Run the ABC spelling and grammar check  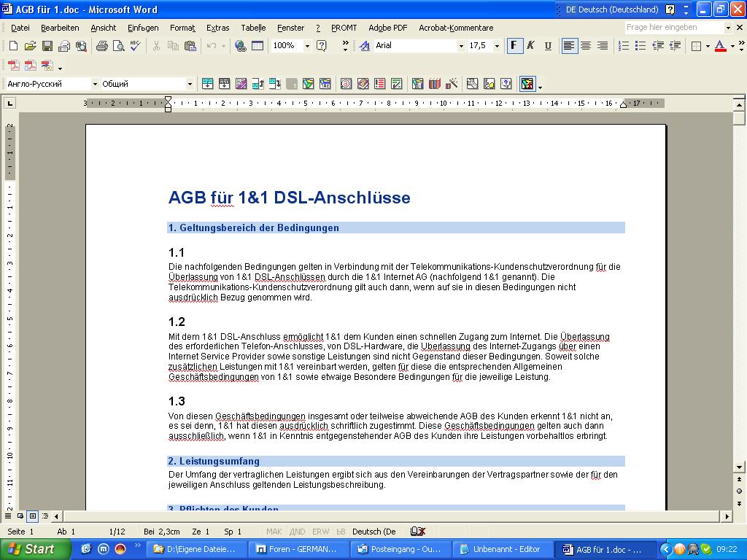tap(135, 46)
